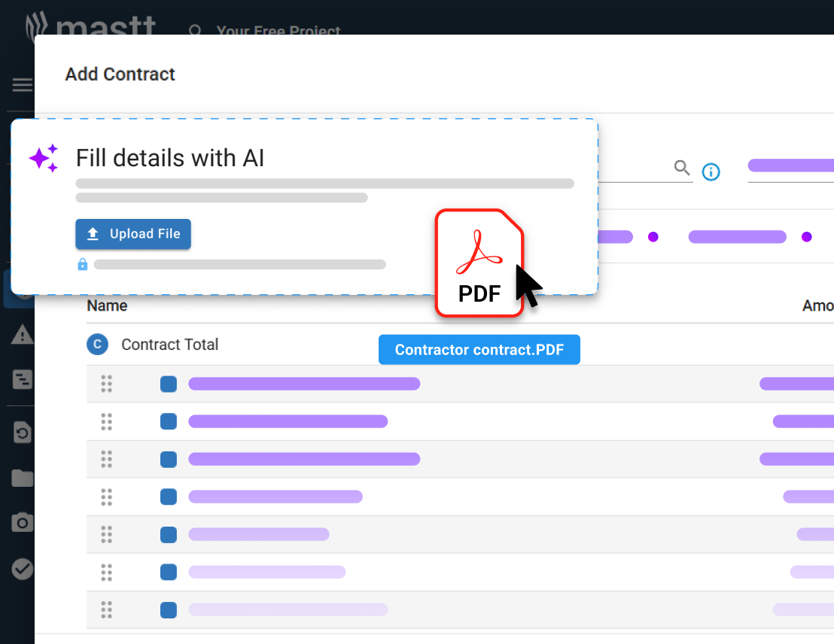Screen dimensions: 834x644
Task: Click the PDF file icon
Action: coord(479,263)
